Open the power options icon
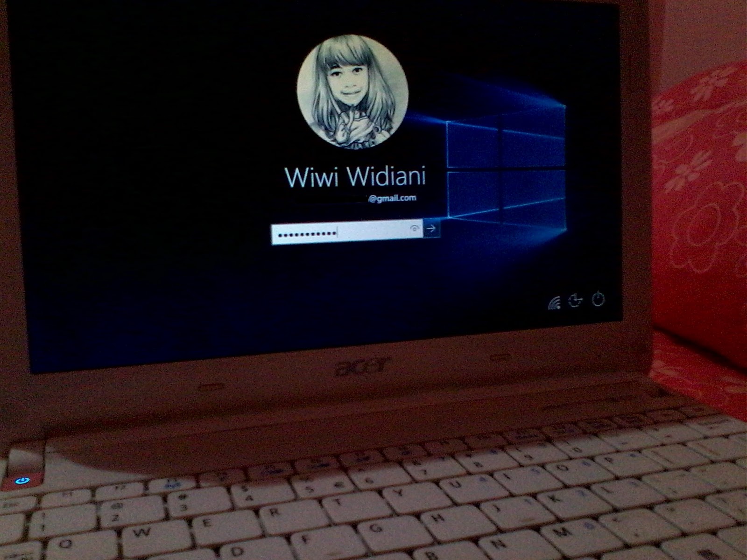Screen dimensions: 747x560 (598, 299)
